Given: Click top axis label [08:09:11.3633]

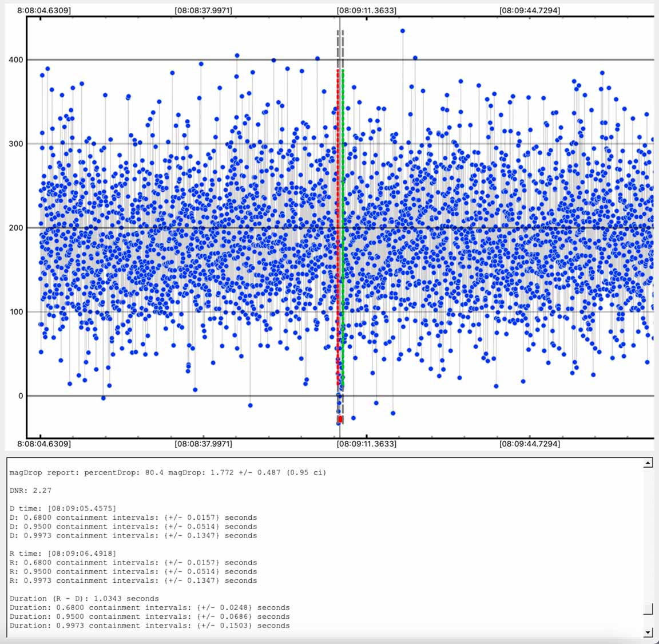Looking at the screenshot, I should tap(367, 10).
